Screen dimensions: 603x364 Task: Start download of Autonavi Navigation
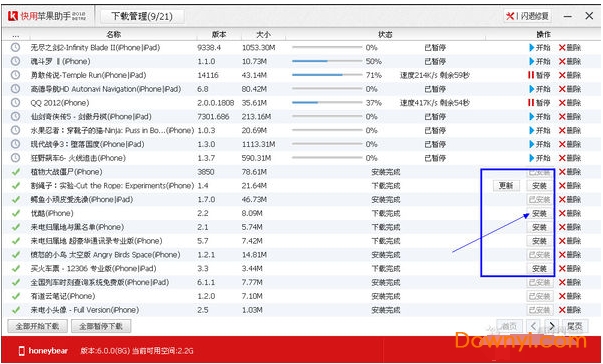(x=540, y=89)
